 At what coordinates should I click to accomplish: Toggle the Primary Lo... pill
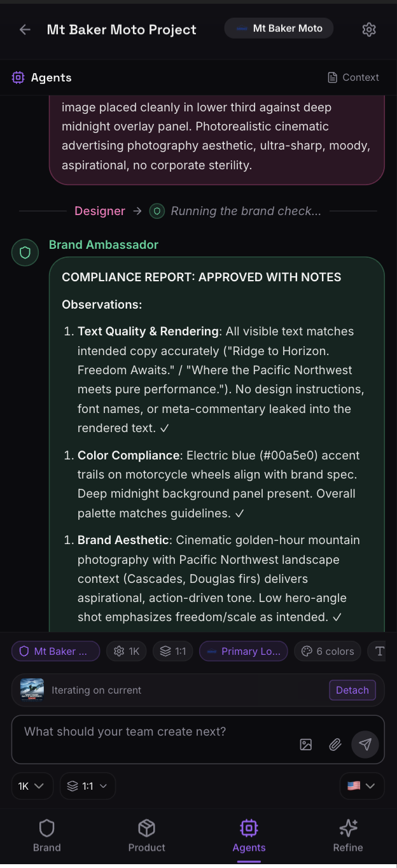[x=243, y=650]
